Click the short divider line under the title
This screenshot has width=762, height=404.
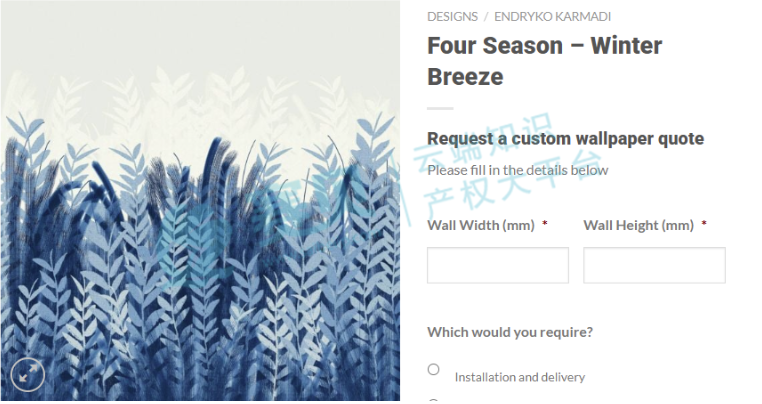439,108
